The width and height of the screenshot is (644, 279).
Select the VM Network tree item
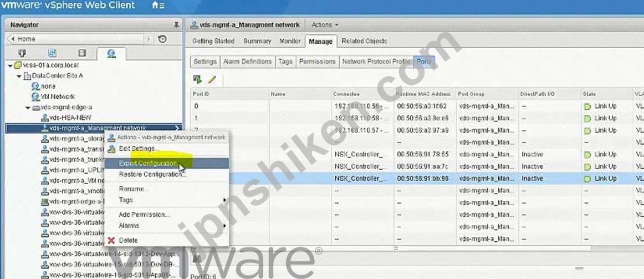(x=58, y=97)
